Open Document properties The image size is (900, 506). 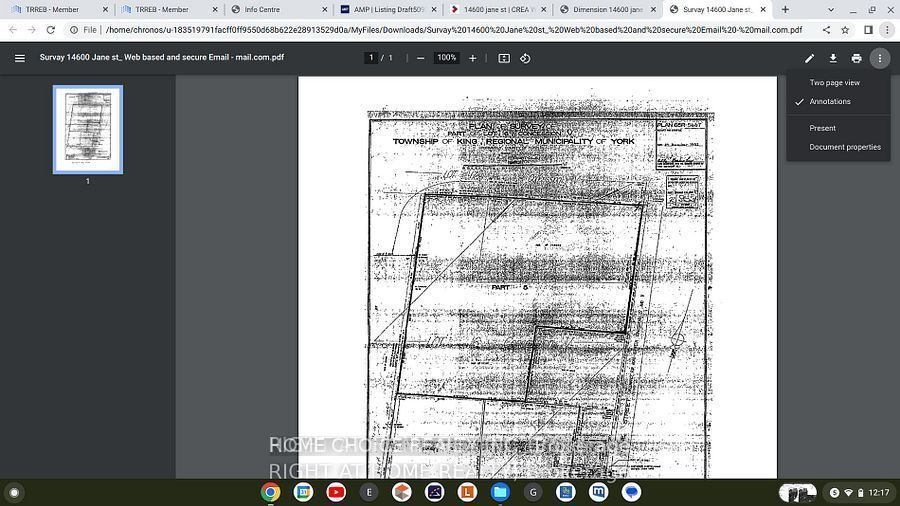(845, 147)
